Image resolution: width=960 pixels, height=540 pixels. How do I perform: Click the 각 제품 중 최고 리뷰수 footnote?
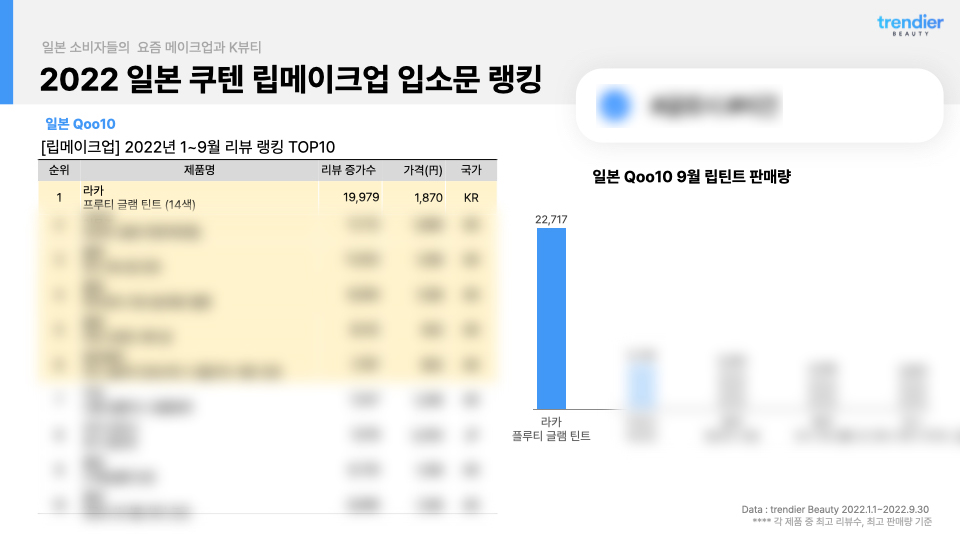842,522
